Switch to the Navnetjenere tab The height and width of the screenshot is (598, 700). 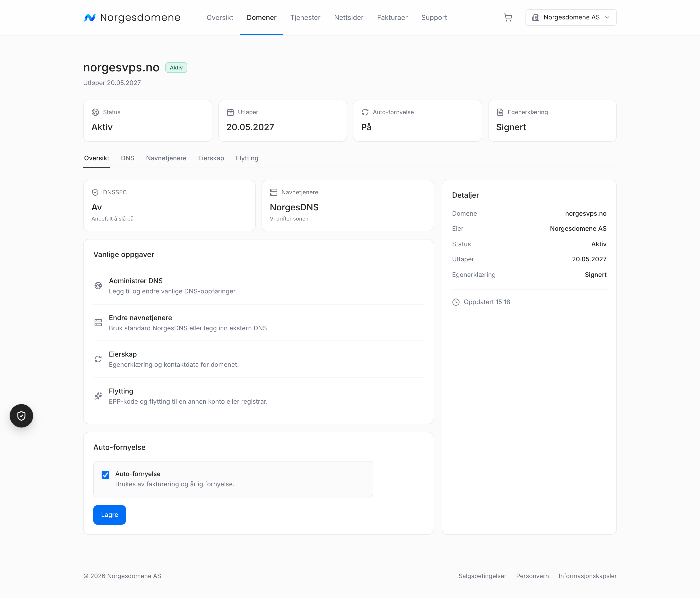(166, 158)
